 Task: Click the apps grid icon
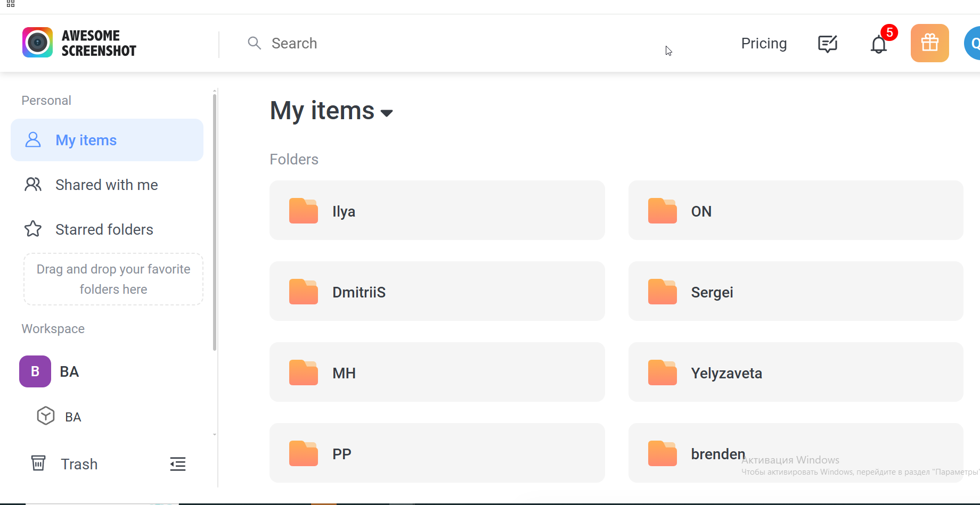(x=10, y=4)
